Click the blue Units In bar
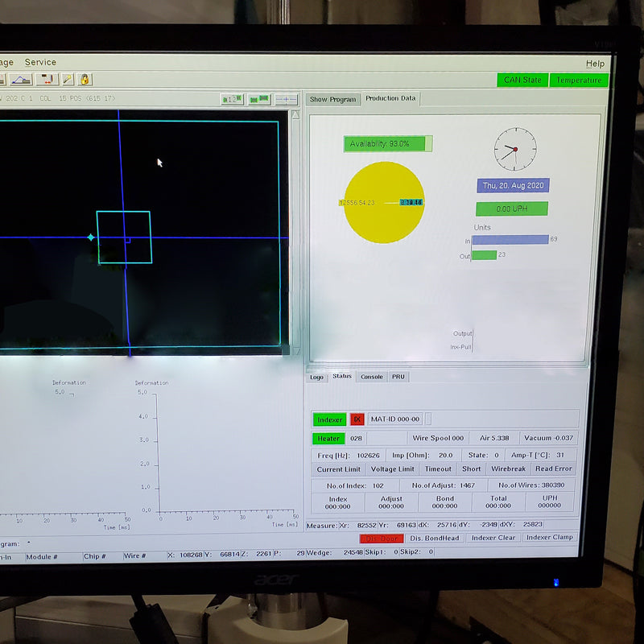The image size is (644, 644). (510, 239)
